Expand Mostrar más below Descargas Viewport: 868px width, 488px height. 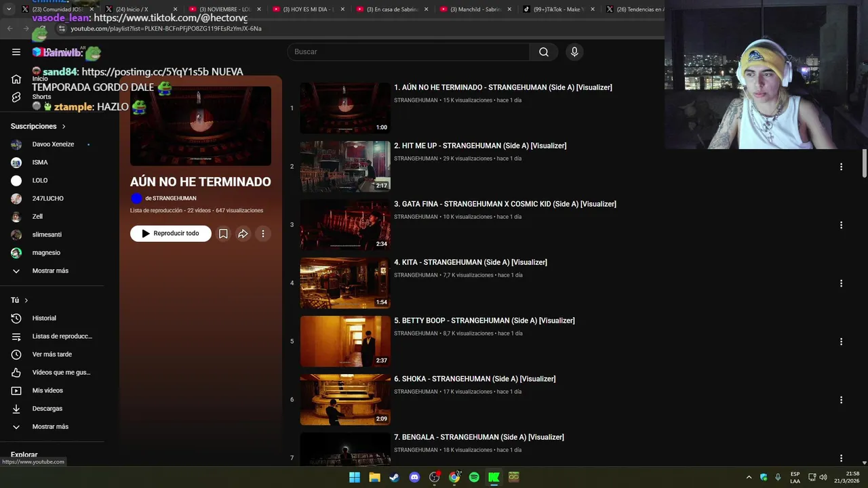coord(52,427)
